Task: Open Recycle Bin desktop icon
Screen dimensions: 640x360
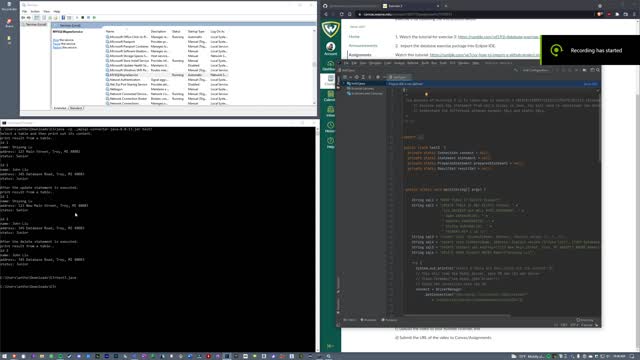Action: pos(9,6)
